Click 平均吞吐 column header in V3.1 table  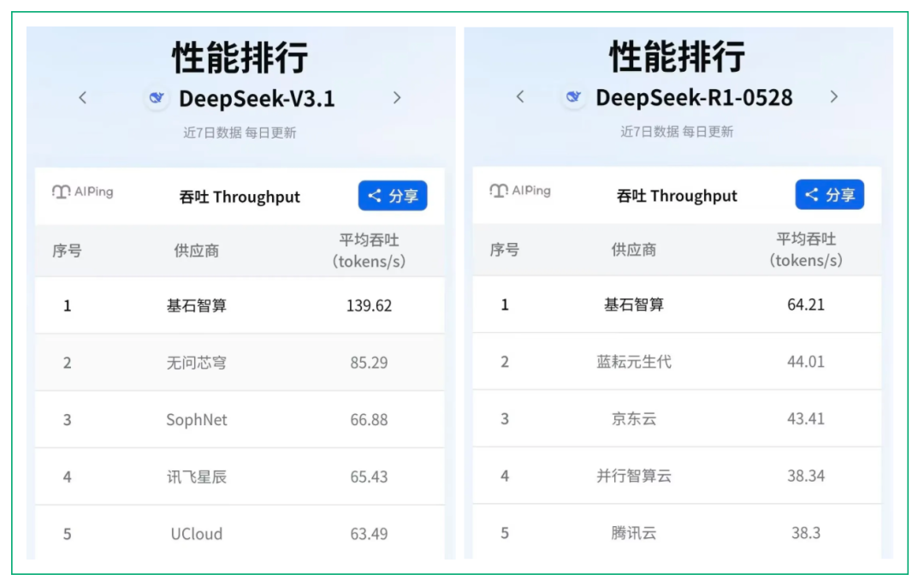(369, 251)
